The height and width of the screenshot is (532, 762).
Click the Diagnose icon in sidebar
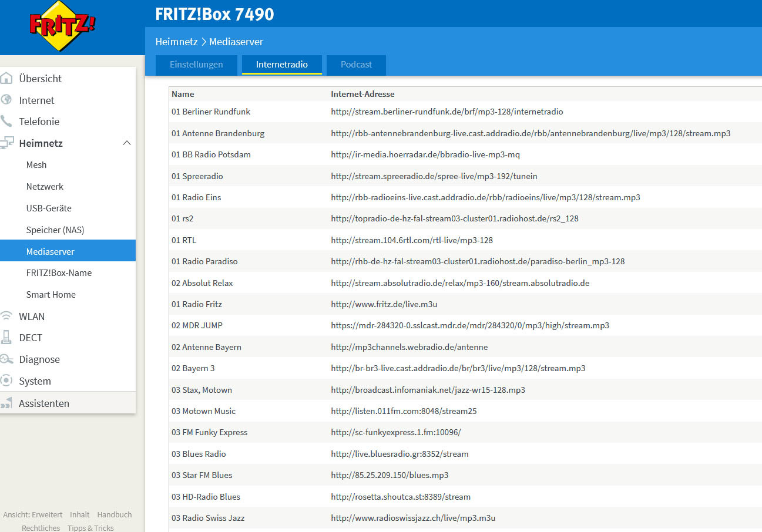coord(6,359)
